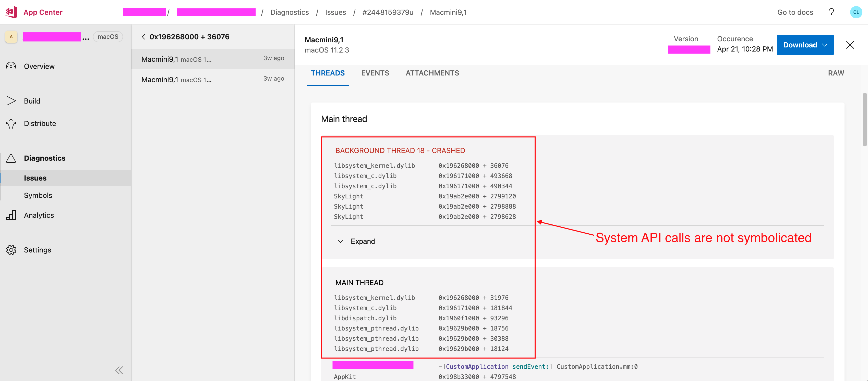The image size is (868, 381).
Task: Click the App Center logo icon
Action: [11, 12]
